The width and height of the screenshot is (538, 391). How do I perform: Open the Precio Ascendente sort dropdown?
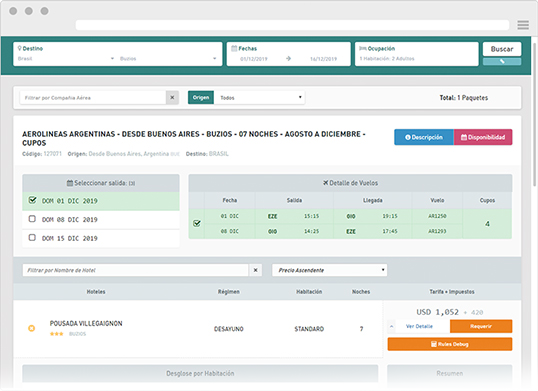[329, 270]
